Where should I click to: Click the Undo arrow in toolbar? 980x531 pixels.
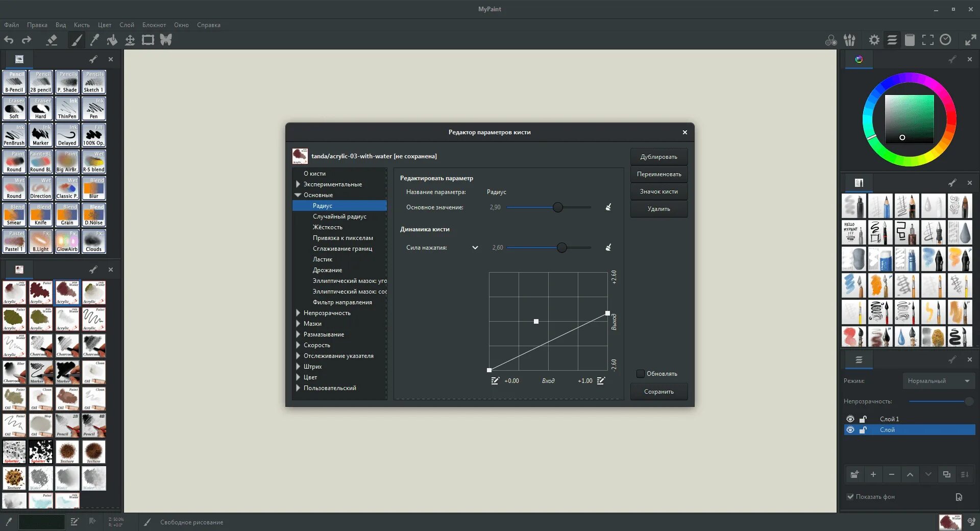(9, 40)
